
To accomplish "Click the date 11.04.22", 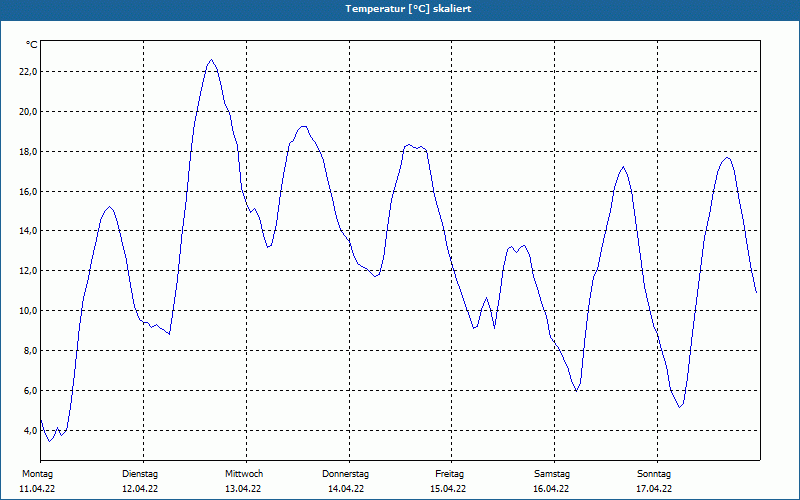I will coord(37,489).
